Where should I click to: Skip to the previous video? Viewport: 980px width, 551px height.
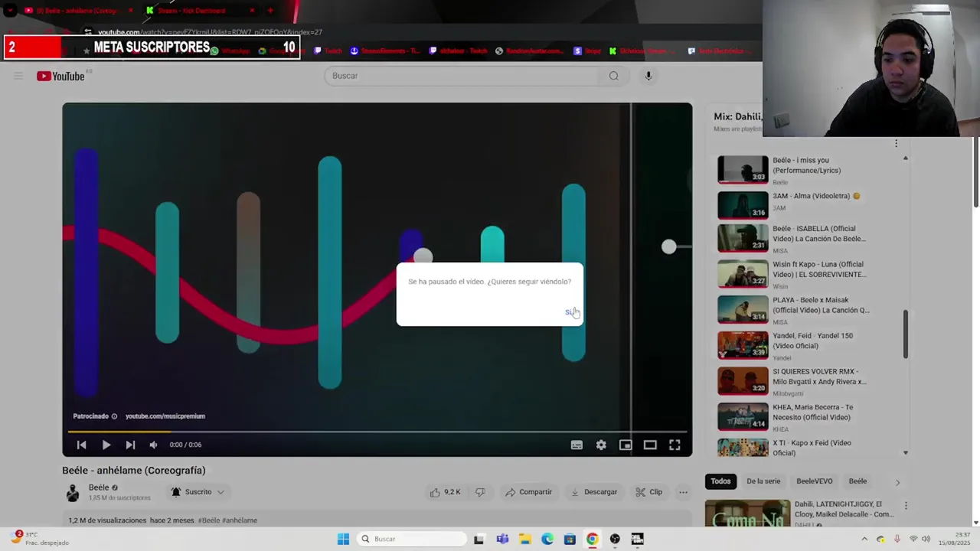coord(81,445)
